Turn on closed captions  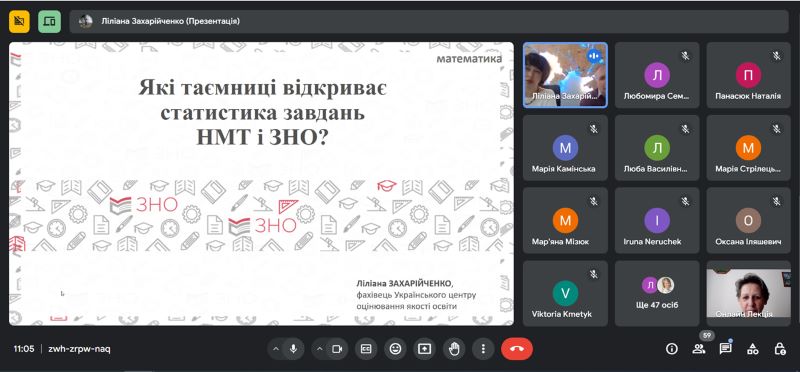[366, 349]
